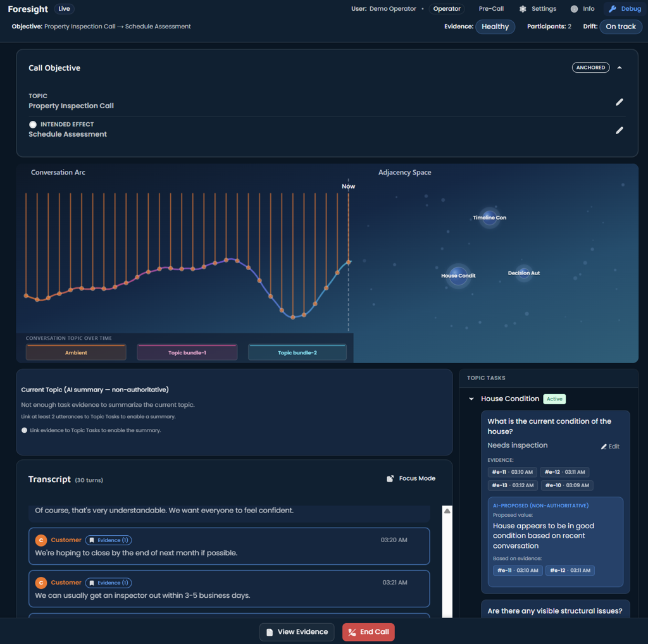Select the Timeline Con node in Adjacency Space
Image resolution: width=648 pixels, height=644 pixels.
tap(489, 218)
